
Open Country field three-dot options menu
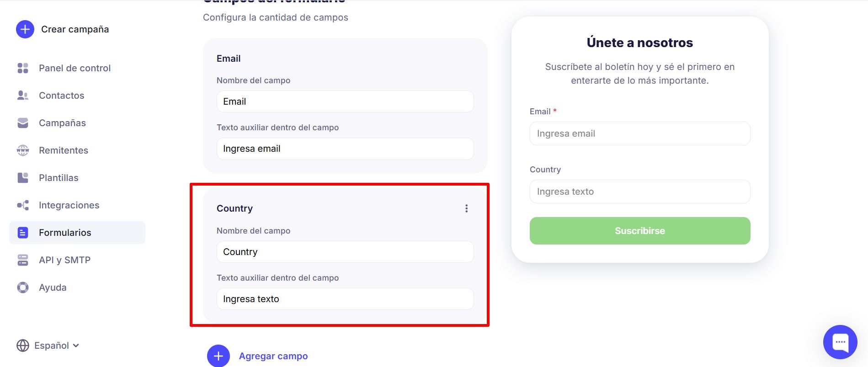[466, 208]
